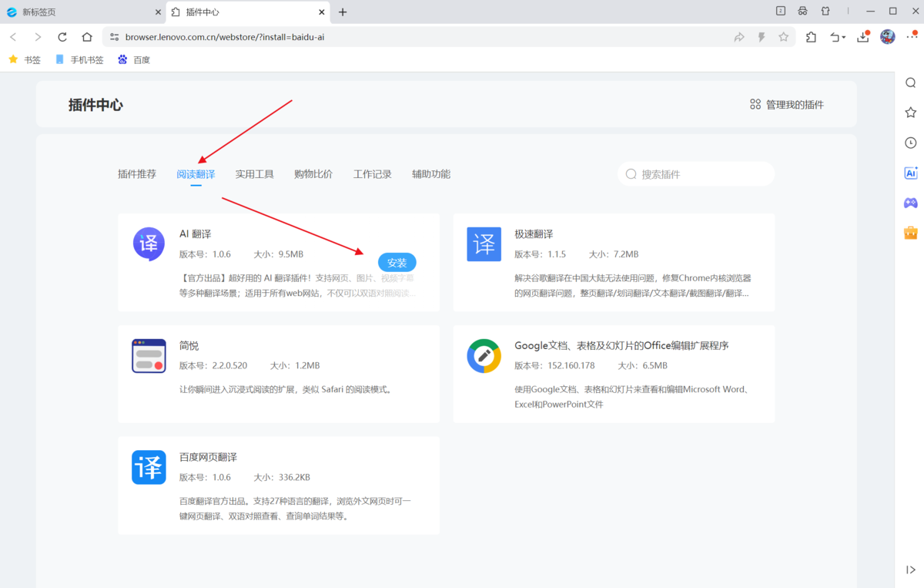Image resolution: width=924 pixels, height=588 pixels.
Task: Click the extensions puzzle icon in toolbar
Action: click(x=810, y=36)
